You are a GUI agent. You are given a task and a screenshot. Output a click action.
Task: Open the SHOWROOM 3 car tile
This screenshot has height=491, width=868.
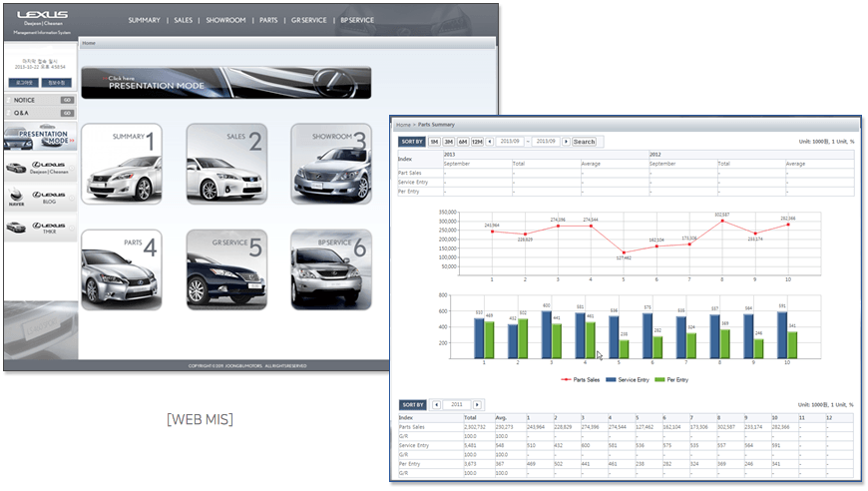331,164
